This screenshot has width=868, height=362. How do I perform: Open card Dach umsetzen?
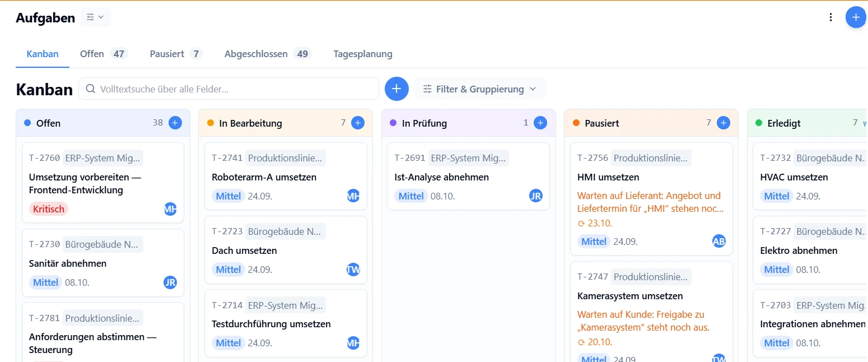pos(286,250)
